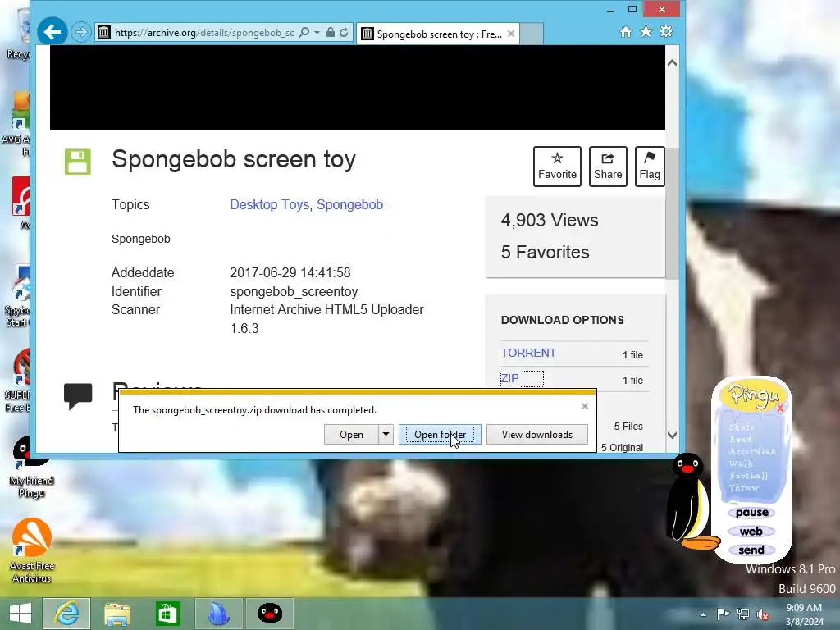The height and width of the screenshot is (630, 840).
Task: Close the Pingu widget with red X
Action: (x=780, y=409)
